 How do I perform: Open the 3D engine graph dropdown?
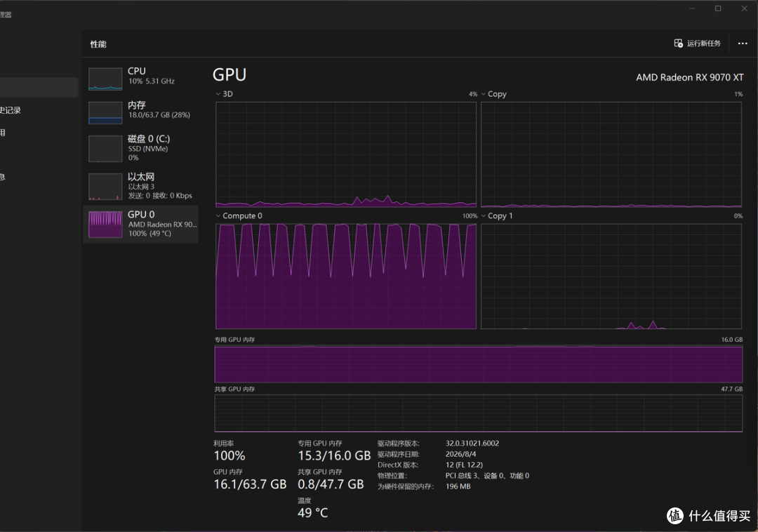pyautogui.click(x=218, y=94)
